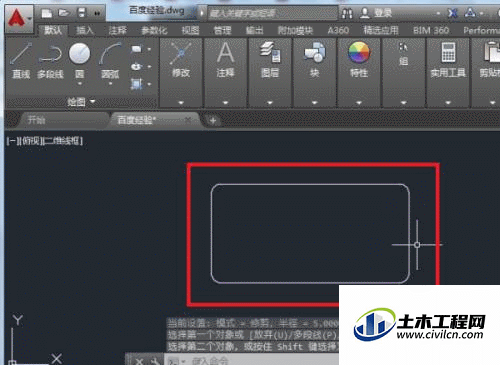Open the 俯视 view control
Image resolution: width=500 pixels, height=365 pixels.
click(x=31, y=141)
